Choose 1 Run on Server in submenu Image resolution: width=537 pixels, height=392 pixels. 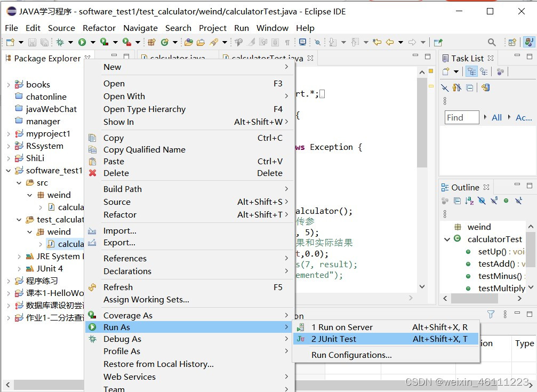point(386,327)
